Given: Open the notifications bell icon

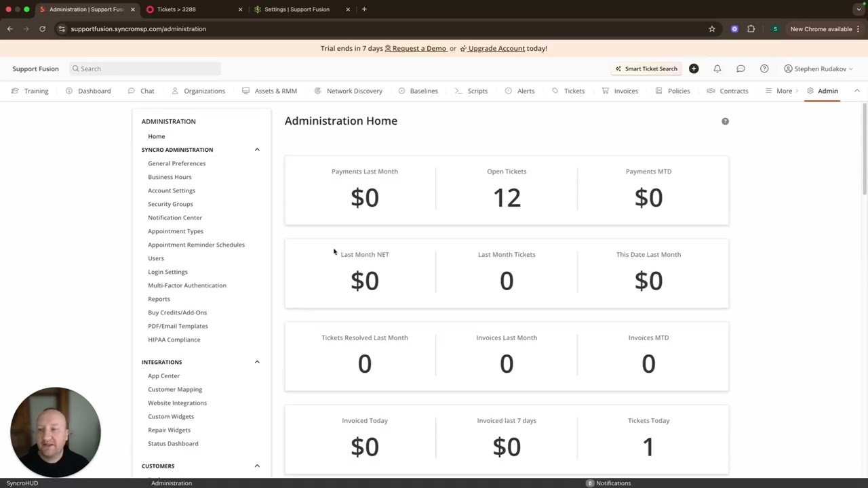Looking at the screenshot, I should 717,68.
